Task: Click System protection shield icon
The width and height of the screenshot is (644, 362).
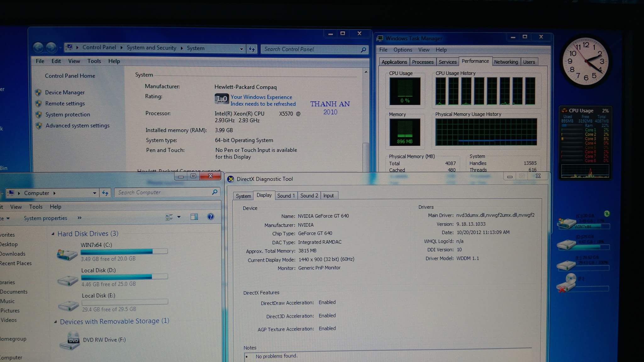Action: coord(39,114)
